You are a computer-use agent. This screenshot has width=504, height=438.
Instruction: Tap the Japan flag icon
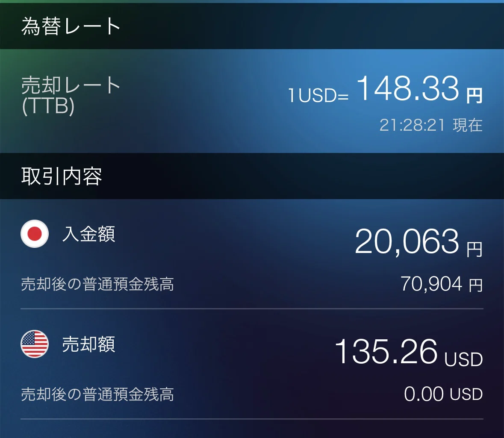[x=35, y=234]
